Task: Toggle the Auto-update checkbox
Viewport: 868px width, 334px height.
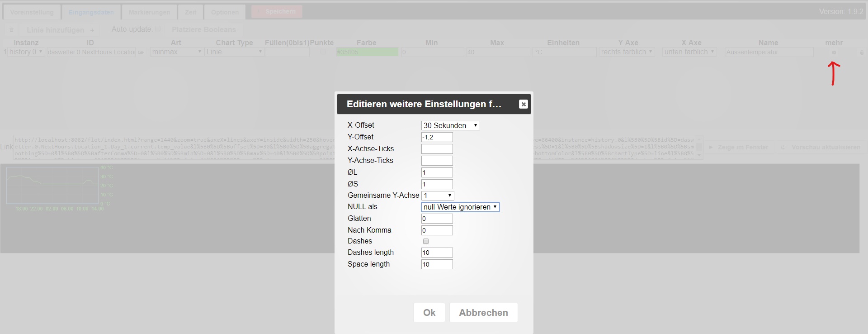Action: coord(158,29)
